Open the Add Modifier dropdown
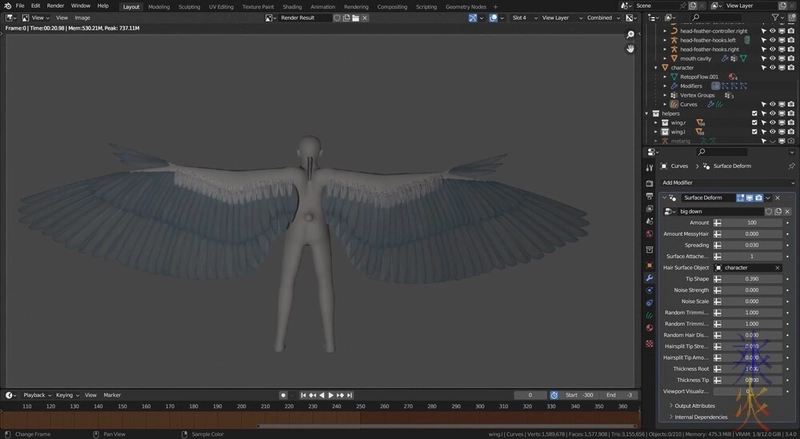This screenshot has height=439, width=800. [720, 183]
